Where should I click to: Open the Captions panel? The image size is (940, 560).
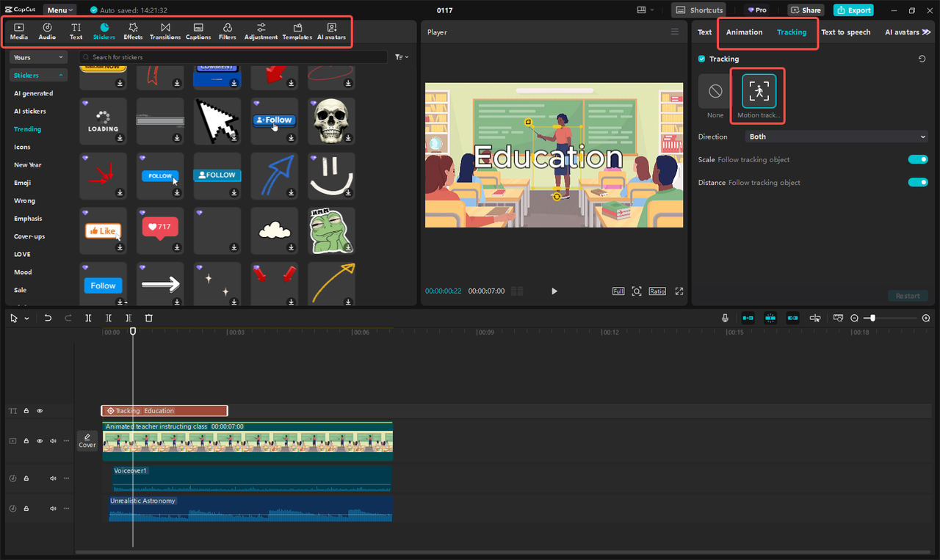pos(198,31)
